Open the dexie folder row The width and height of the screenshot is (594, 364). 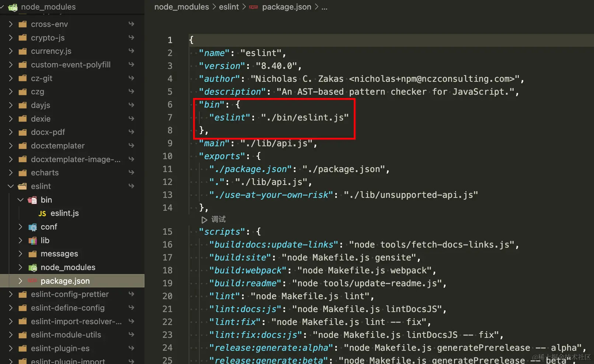(x=72, y=119)
